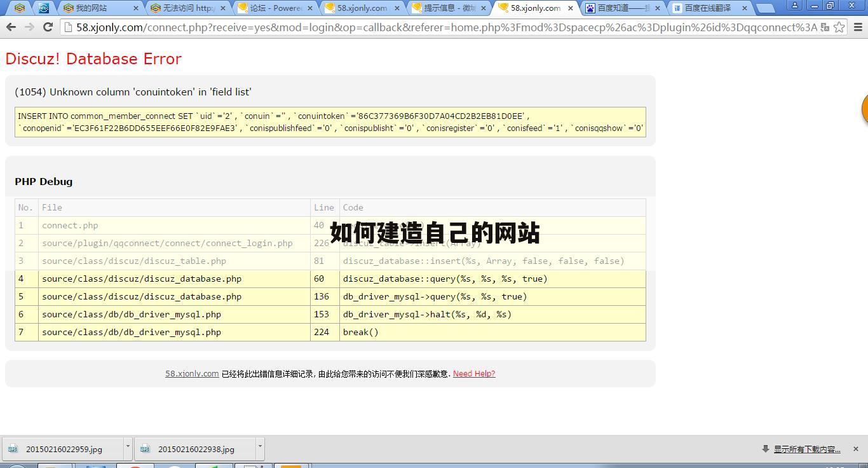
Task: Close the 无法访问 http tab
Action: [222, 8]
